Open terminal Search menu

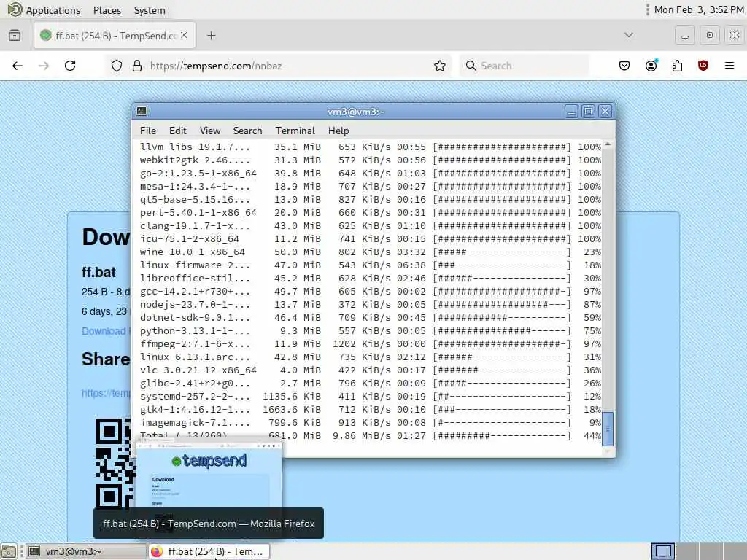click(247, 131)
